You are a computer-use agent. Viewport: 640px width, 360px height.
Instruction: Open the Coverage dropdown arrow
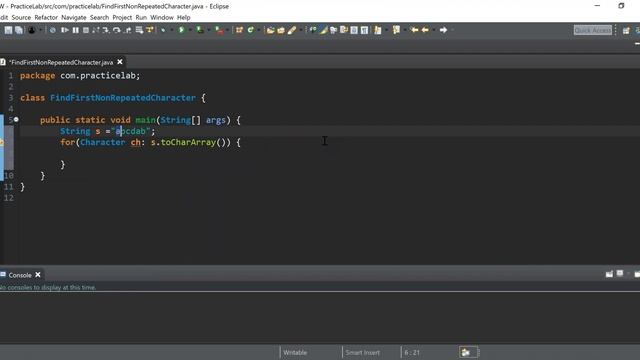(x=208, y=30)
